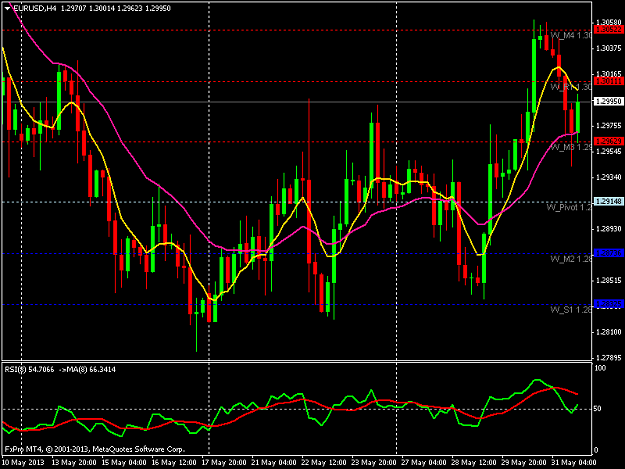Click the 1.29340 price scale value
The image size is (625, 469).
coord(609,177)
